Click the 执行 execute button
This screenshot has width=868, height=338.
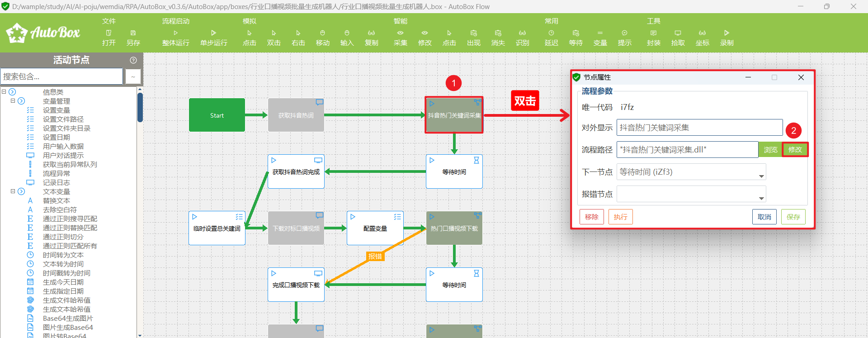pyautogui.click(x=620, y=217)
